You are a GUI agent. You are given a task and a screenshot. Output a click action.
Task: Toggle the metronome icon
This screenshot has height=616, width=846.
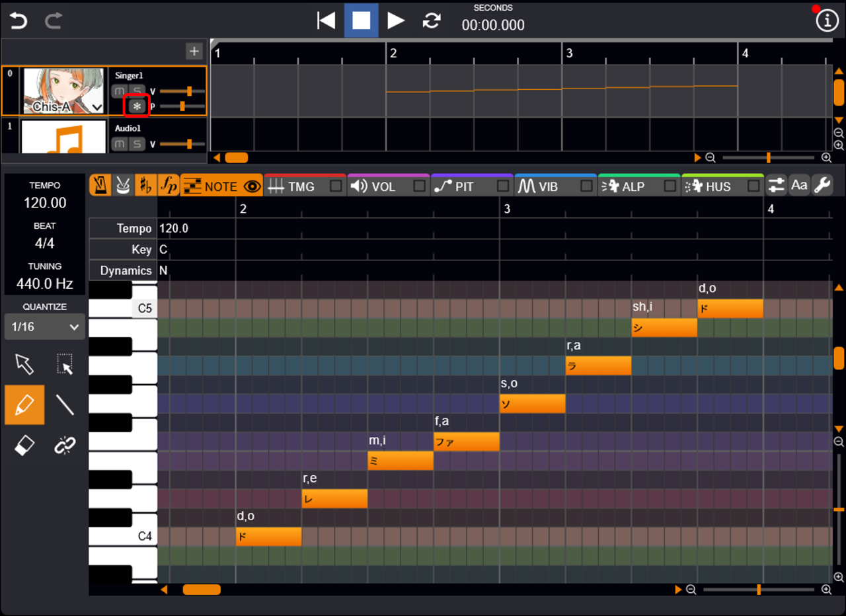100,186
